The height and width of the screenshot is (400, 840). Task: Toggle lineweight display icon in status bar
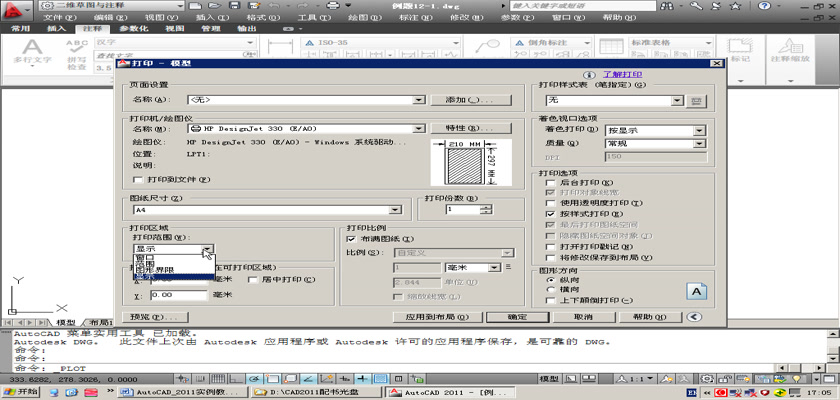coord(363,379)
